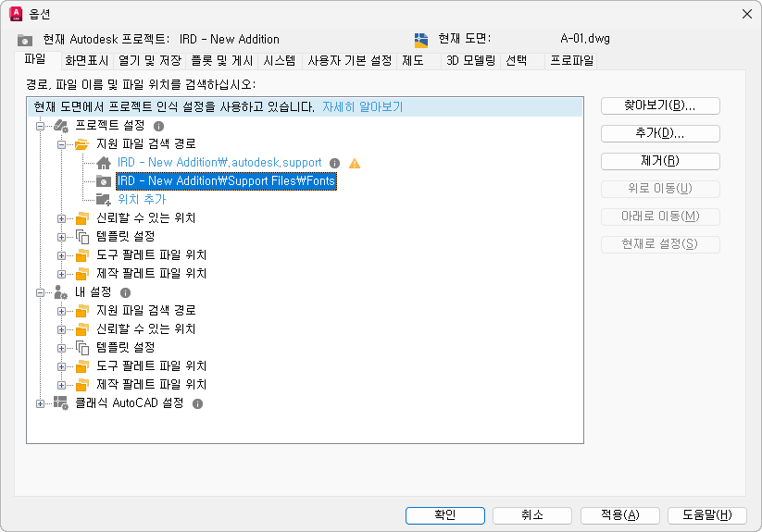Expand 내 설정 신뢰할 수 있는 위치 node
Screen dimensions: 762x532
click(61, 330)
